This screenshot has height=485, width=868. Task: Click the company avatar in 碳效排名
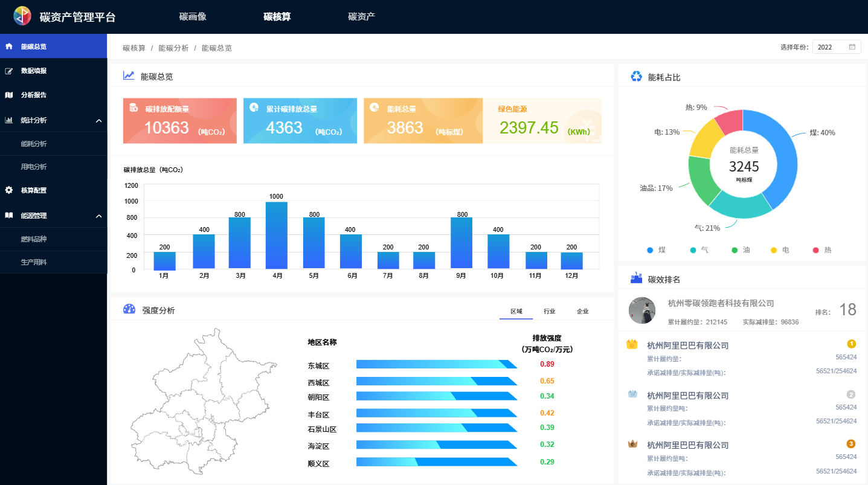pos(642,310)
